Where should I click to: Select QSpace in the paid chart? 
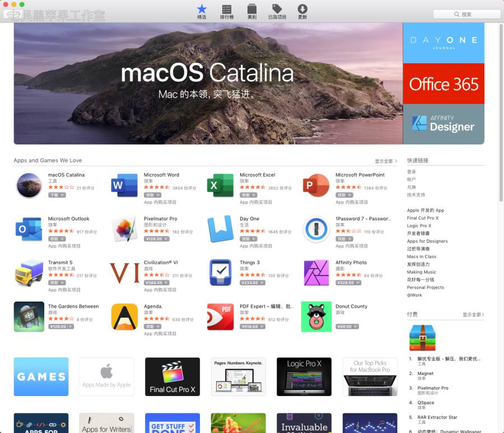(x=426, y=402)
